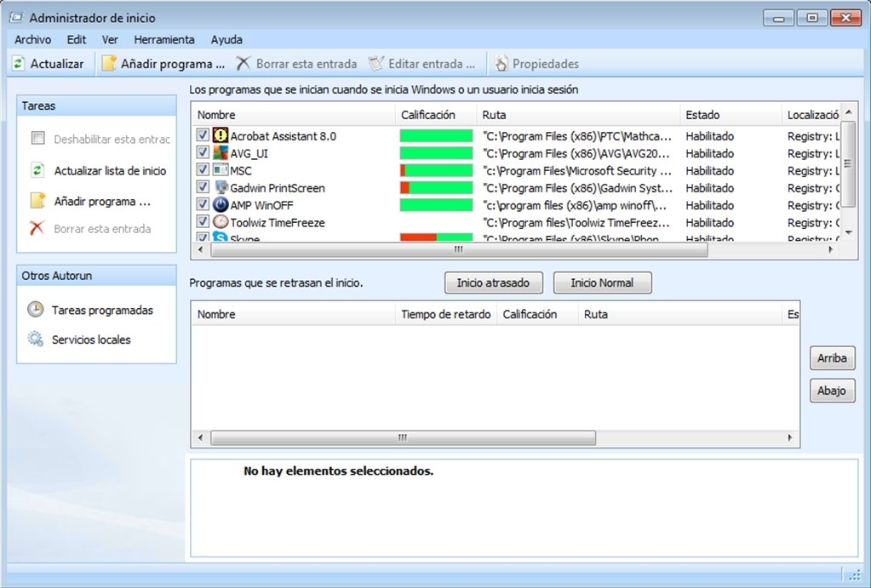Select the AVG_UI program icon
The width and height of the screenshot is (871, 588).
point(221,152)
